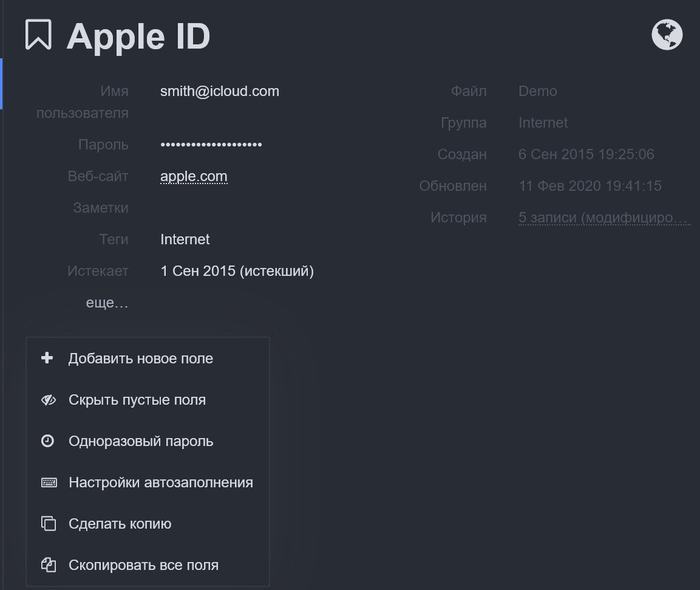Click the 'Пароль' field label
The height and width of the screenshot is (590, 700).
click(x=103, y=145)
